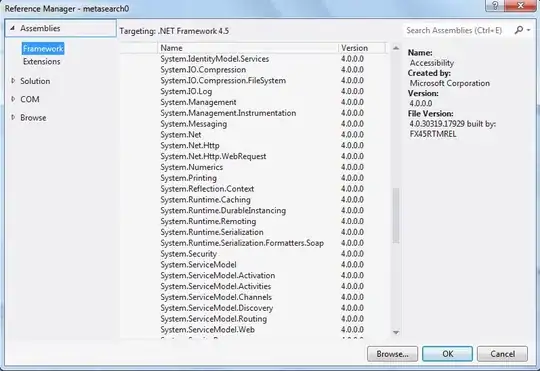Confirm with the OK button

coord(447,354)
